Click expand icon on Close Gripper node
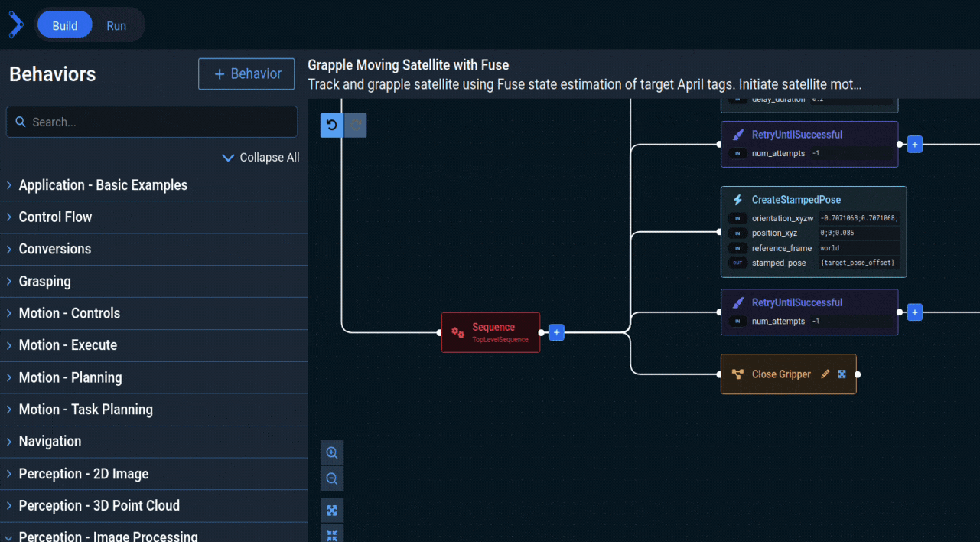Viewport: 980px width, 542px height. [842, 374]
